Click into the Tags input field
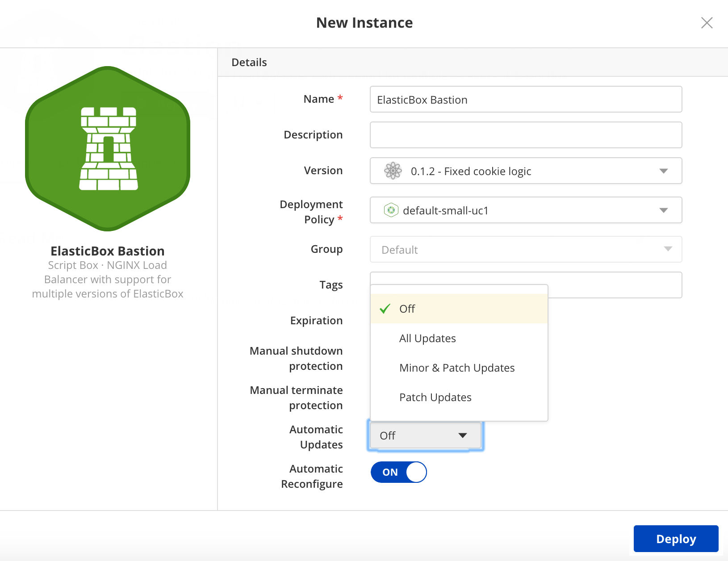Screen dimensions: 728x561 [x=615, y=285]
